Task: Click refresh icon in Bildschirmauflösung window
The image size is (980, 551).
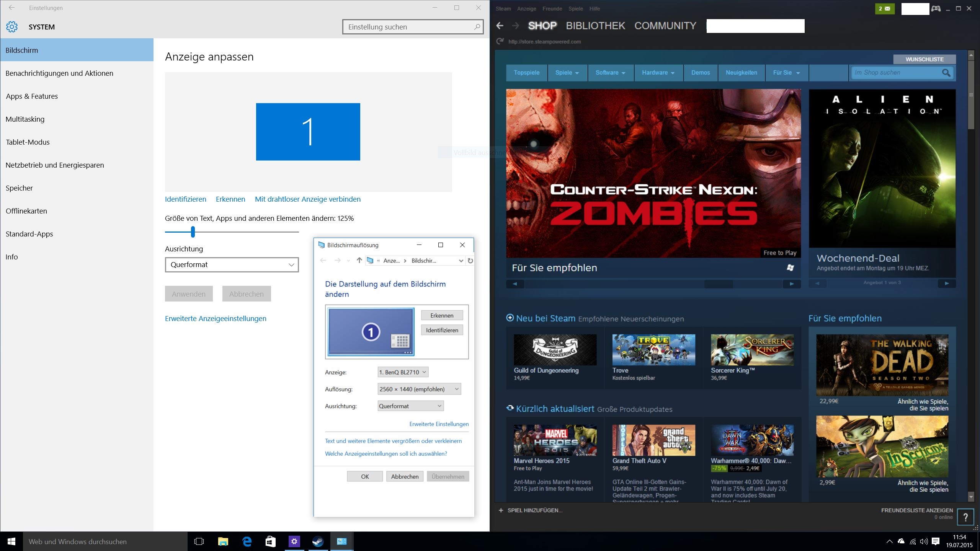Action: point(470,261)
